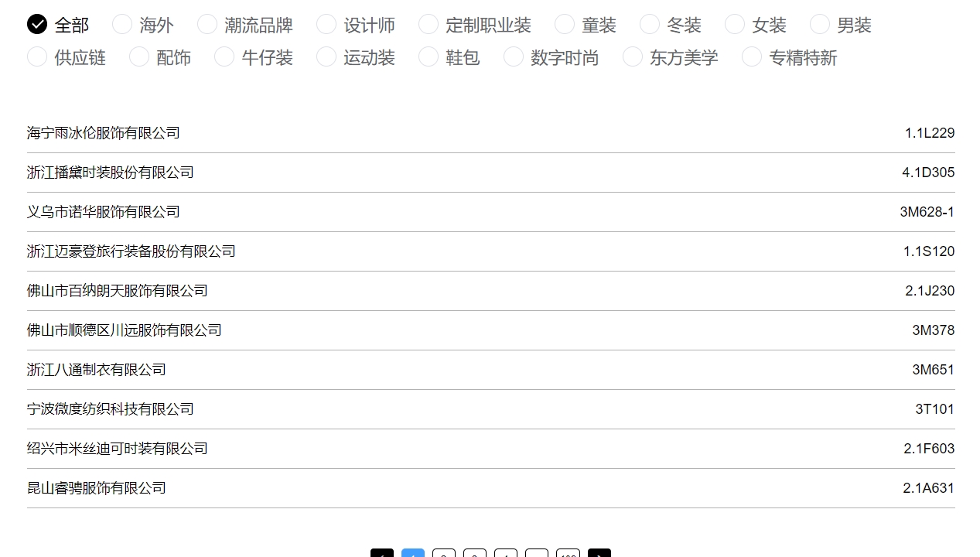Select the 女装 radio option
Image resolution: width=980 pixels, height=557 pixels.
[756, 25]
